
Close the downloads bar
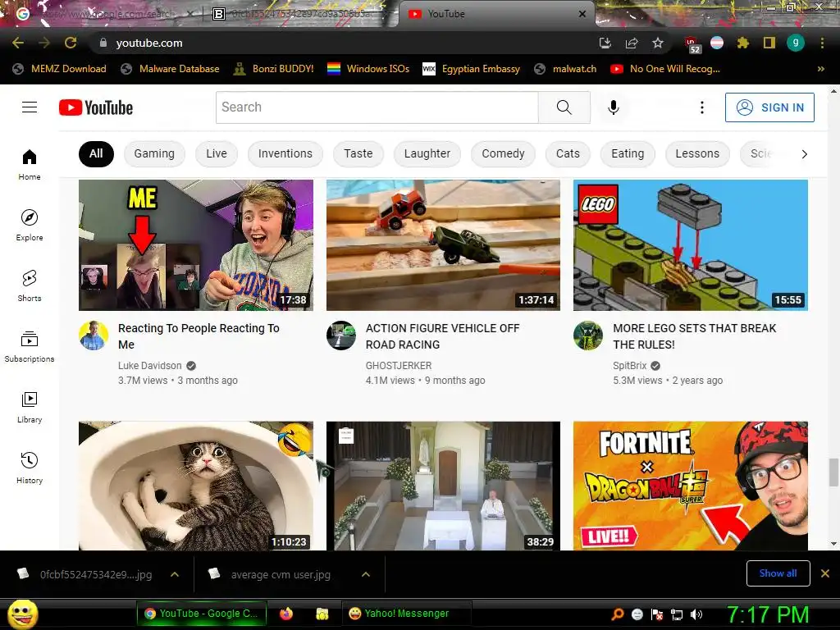[x=825, y=573]
